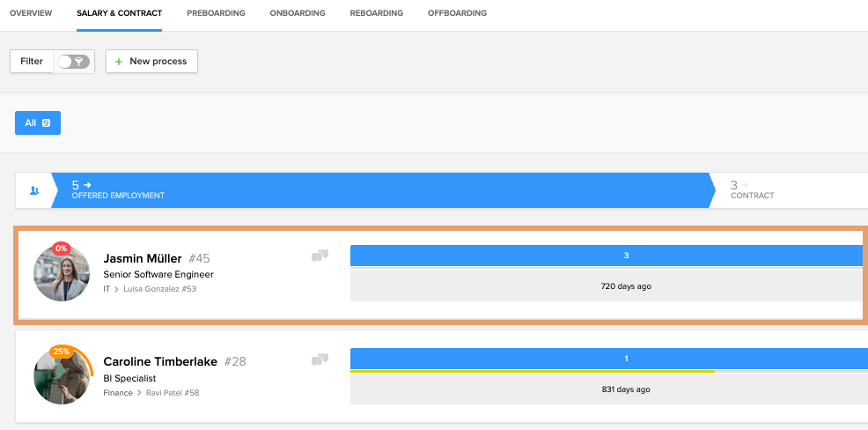Switch to the Preboarding tab

(216, 13)
